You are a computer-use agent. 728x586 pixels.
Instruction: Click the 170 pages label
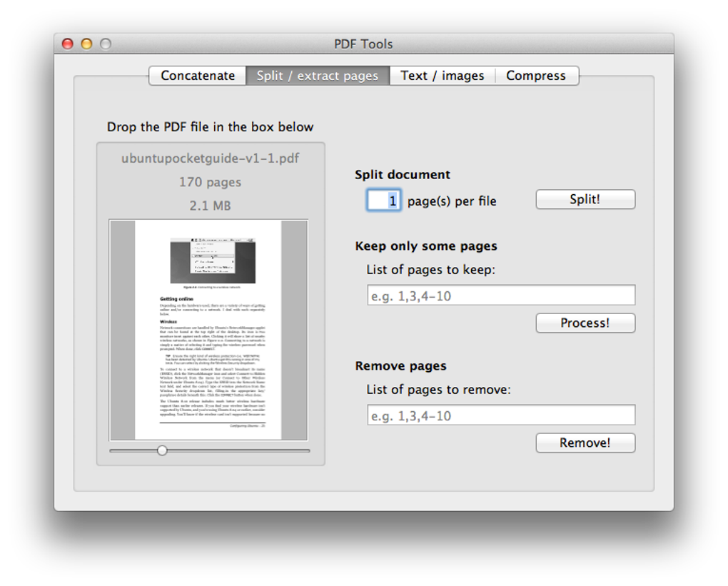click(211, 182)
